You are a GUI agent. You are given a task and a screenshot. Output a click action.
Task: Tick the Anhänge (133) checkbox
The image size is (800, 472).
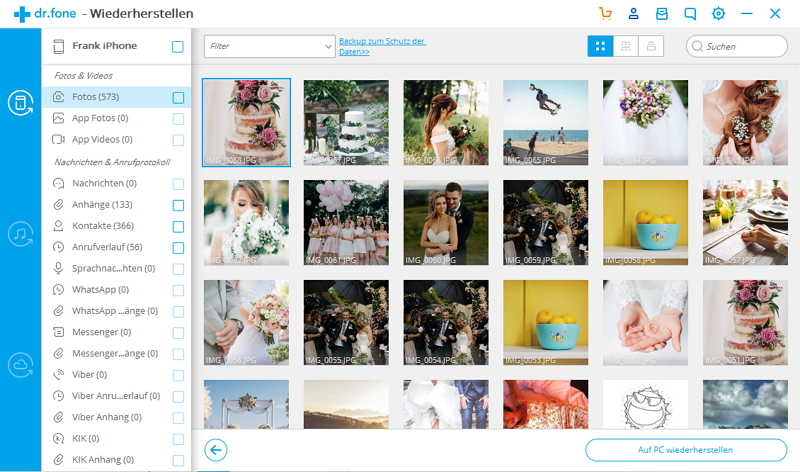178,205
